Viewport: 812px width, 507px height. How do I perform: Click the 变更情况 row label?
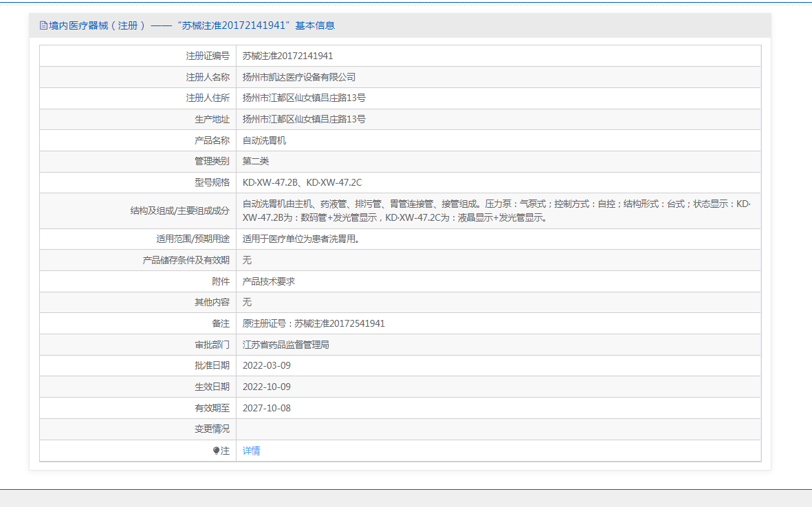pyautogui.click(x=212, y=429)
